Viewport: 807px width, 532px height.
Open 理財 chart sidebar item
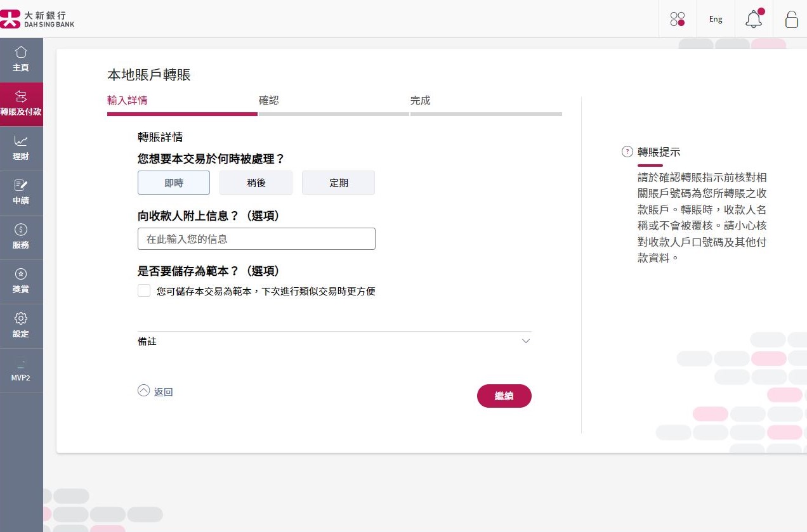21,148
